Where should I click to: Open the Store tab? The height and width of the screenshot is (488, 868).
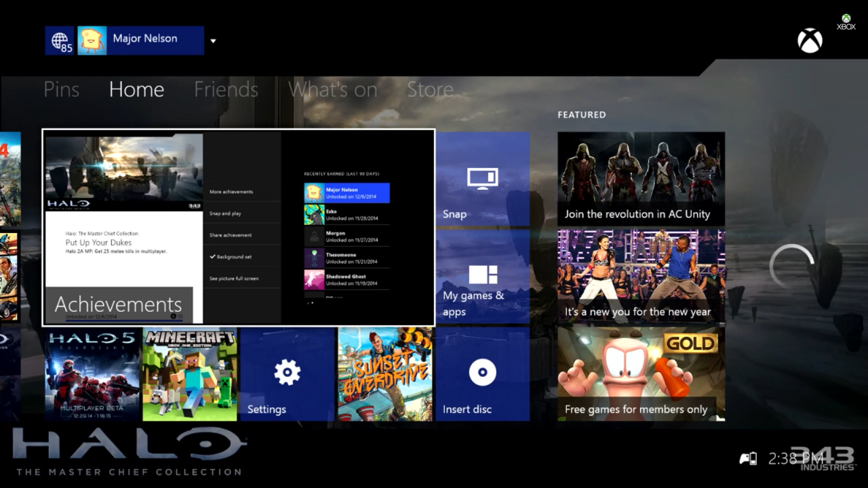click(430, 89)
